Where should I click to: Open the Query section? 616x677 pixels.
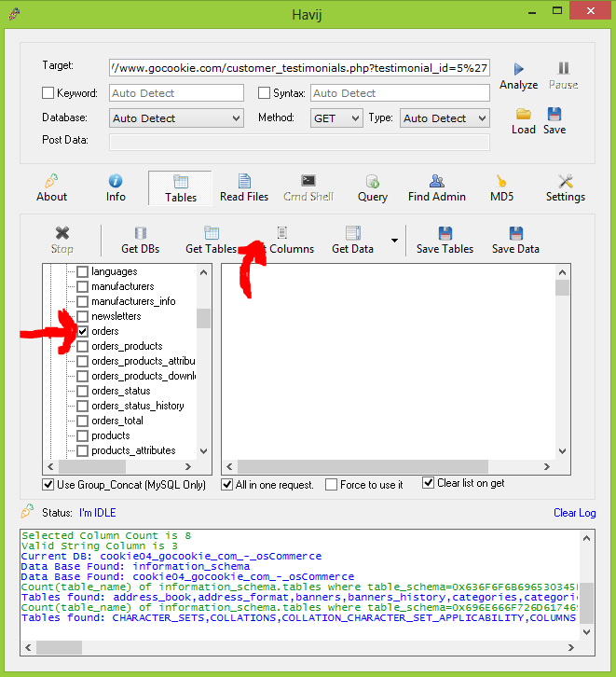tap(372, 188)
